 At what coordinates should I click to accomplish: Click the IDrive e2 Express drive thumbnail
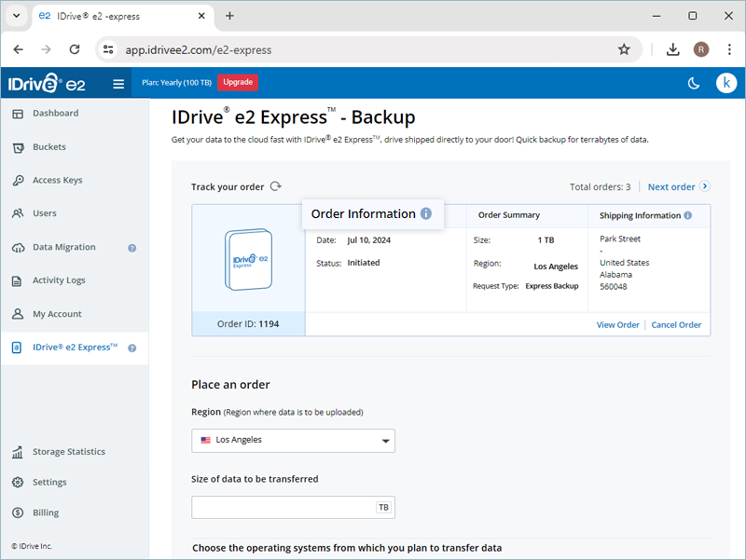tap(248, 259)
